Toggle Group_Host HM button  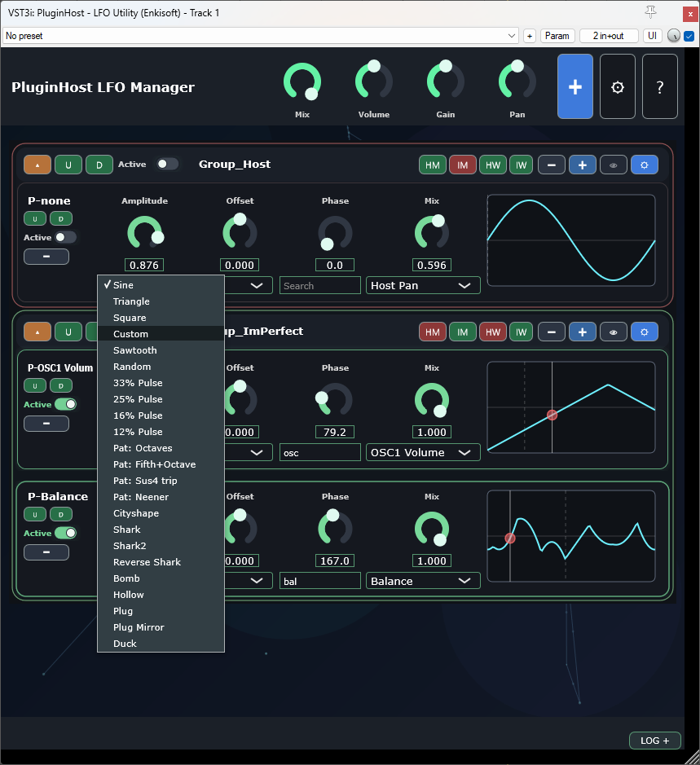click(x=433, y=165)
